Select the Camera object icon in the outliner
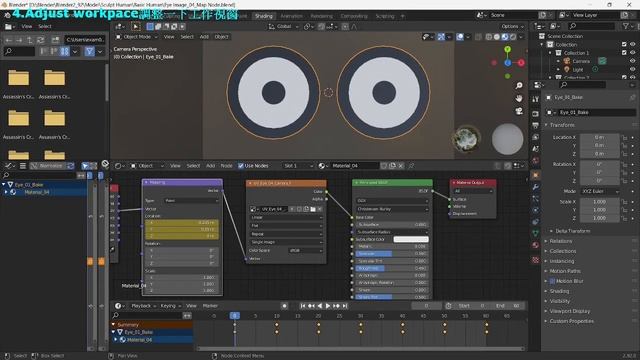Image resolution: width=640 pixels, height=360 pixels. click(567, 61)
